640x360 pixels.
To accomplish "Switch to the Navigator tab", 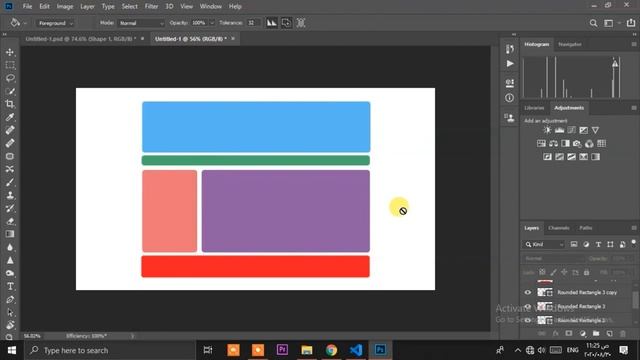I will coord(570,44).
